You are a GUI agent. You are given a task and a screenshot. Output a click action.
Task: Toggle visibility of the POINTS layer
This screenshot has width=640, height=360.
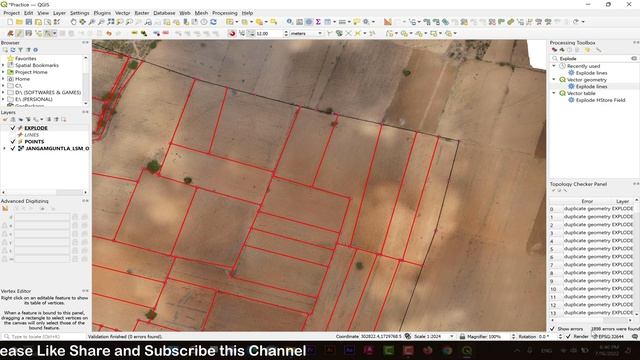pyautogui.click(x=13, y=142)
